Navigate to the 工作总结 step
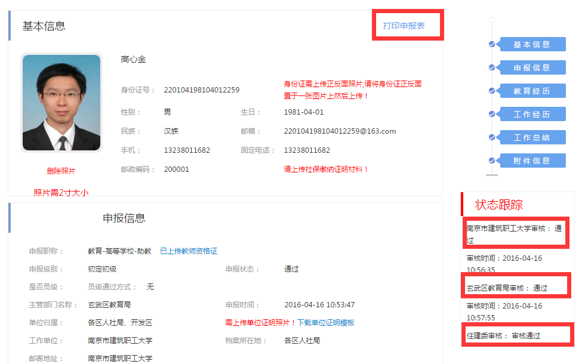The height and width of the screenshot is (364, 588). tap(532, 137)
